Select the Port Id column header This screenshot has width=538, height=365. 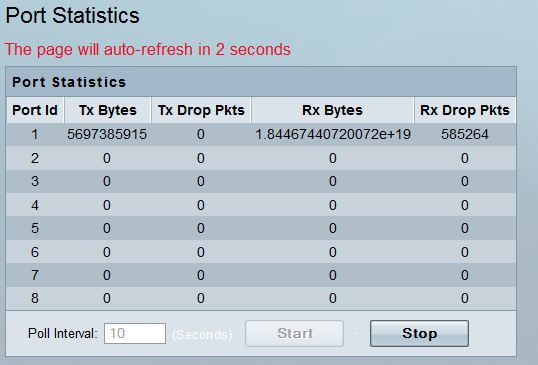pyautogui.click(x=35, y=110)
